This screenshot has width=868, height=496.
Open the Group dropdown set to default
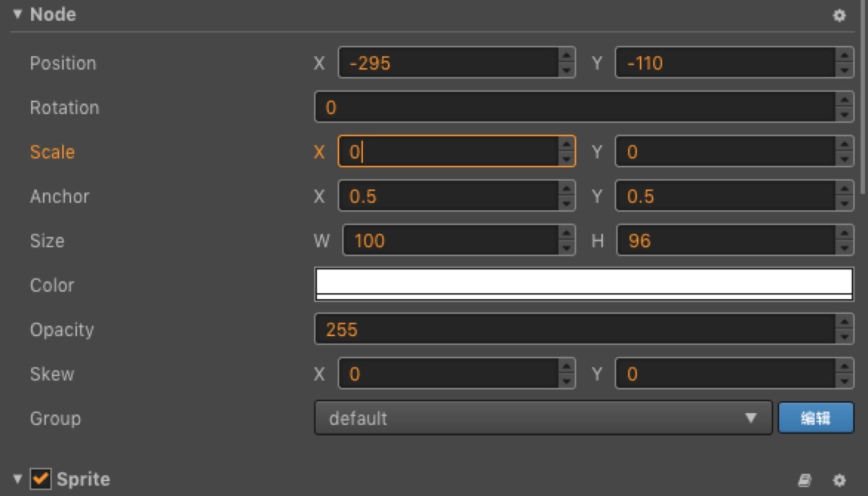543,418
